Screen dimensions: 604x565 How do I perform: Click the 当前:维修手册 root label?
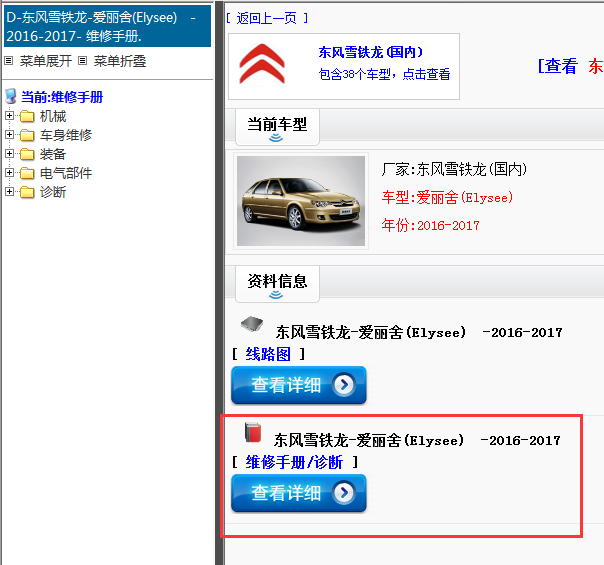click(x=62, y=97)
